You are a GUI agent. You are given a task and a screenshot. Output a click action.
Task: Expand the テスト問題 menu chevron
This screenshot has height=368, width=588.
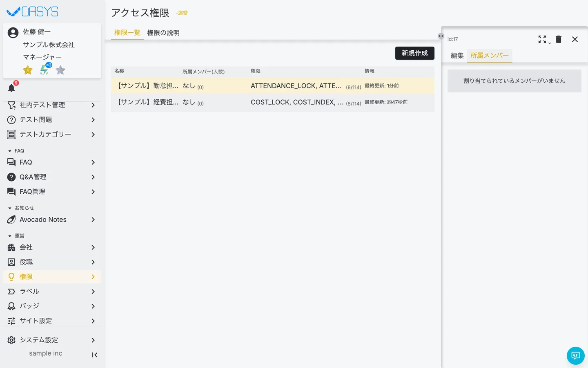click(x=93, y=120)
